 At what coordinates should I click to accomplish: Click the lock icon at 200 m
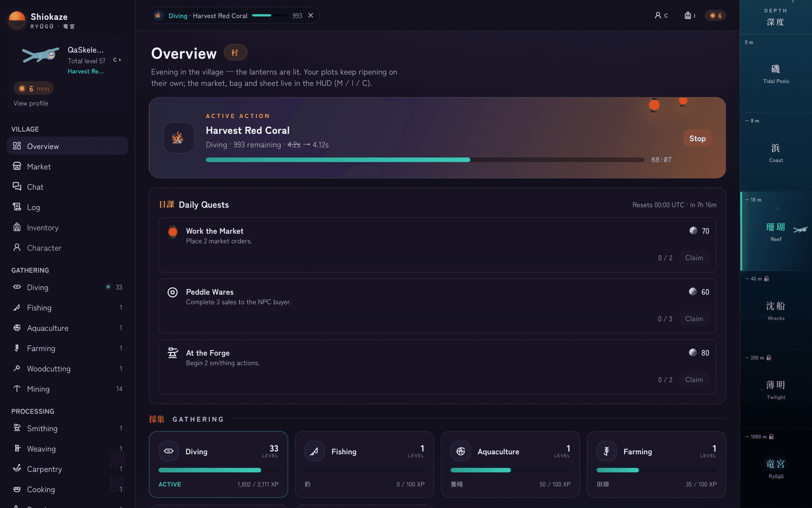click(769, 358)
